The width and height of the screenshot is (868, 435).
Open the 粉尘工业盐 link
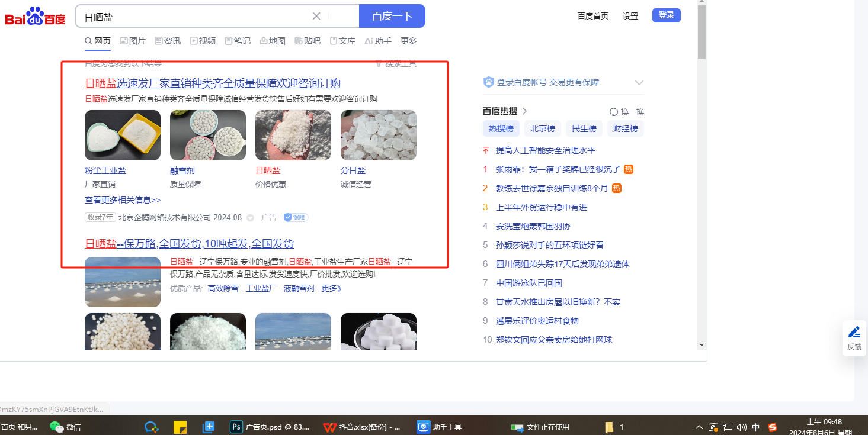pos(105,170)
